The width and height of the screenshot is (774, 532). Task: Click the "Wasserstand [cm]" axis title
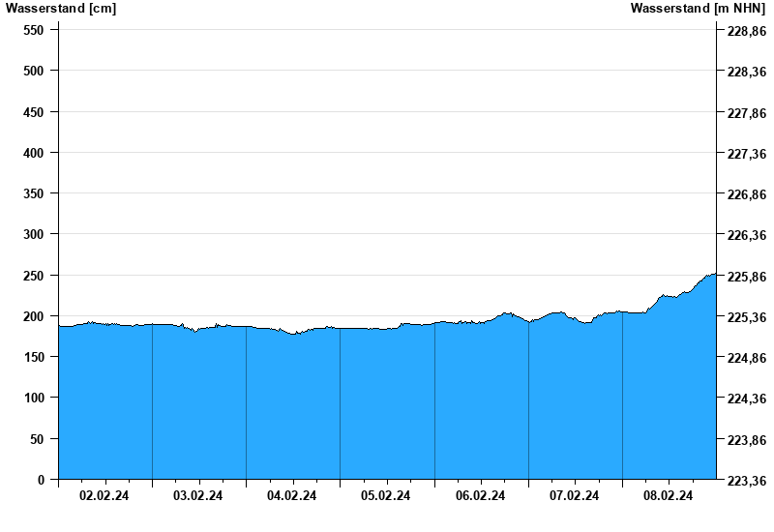pos(61,9)
